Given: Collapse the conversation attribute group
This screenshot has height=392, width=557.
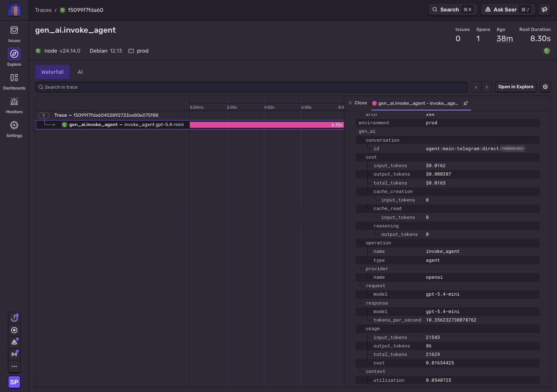Looking at the screenshot, I should point(382,140).
